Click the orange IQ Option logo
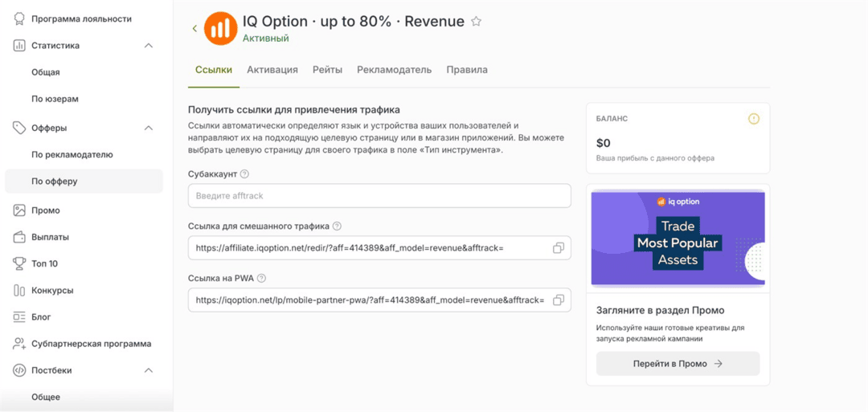868x412 pixels. click(x=221, y=28)
